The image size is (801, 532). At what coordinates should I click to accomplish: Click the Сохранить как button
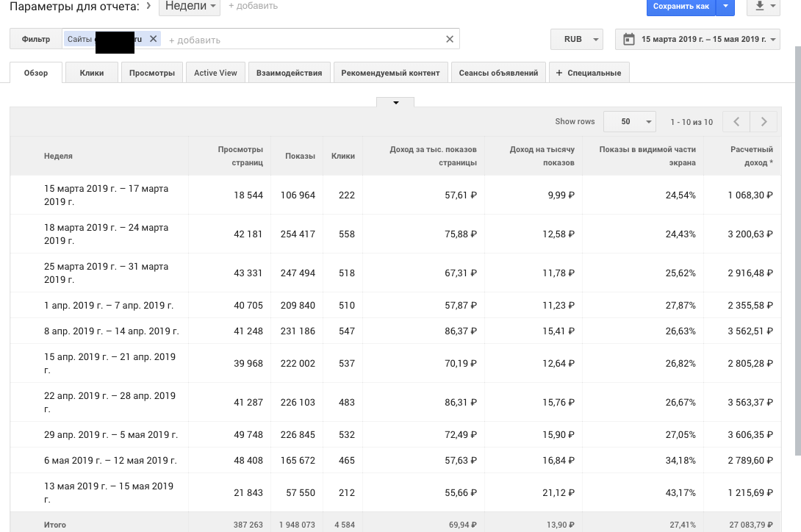pyautogui.click(x=680, y=7)
